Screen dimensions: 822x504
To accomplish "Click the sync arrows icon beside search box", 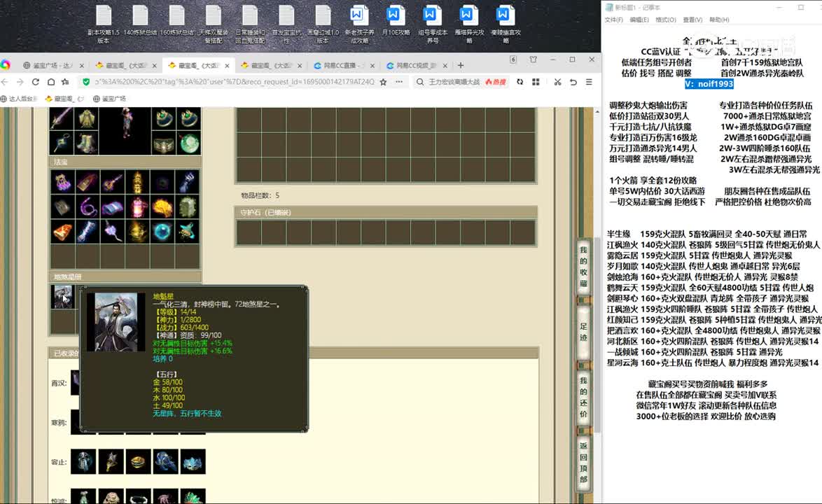I will tap(520, 82).
